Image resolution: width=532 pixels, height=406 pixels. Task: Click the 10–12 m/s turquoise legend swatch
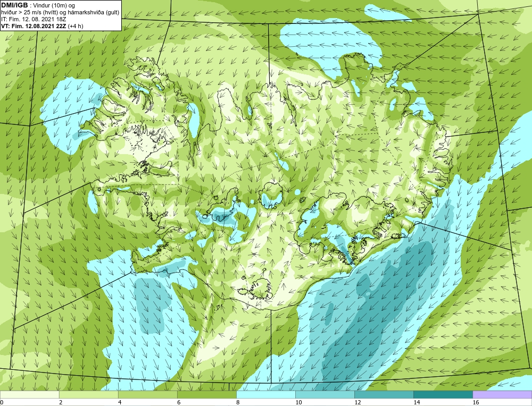pyautogui.click(x=325, y=394)
